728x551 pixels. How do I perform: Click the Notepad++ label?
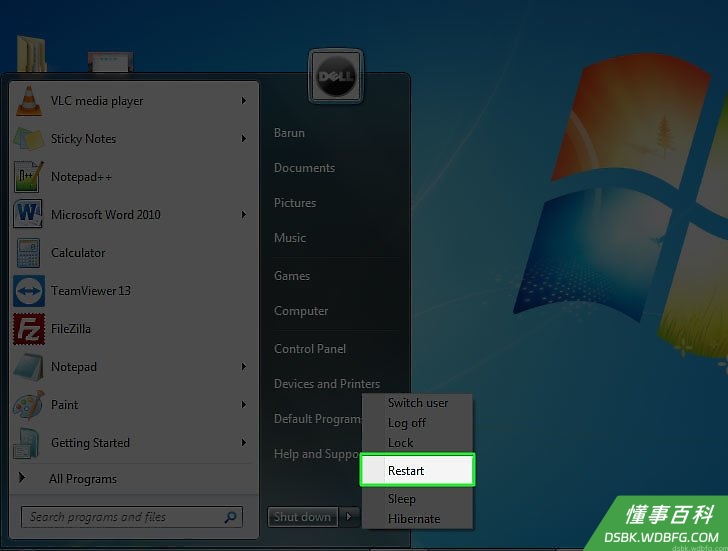point(82,177)
